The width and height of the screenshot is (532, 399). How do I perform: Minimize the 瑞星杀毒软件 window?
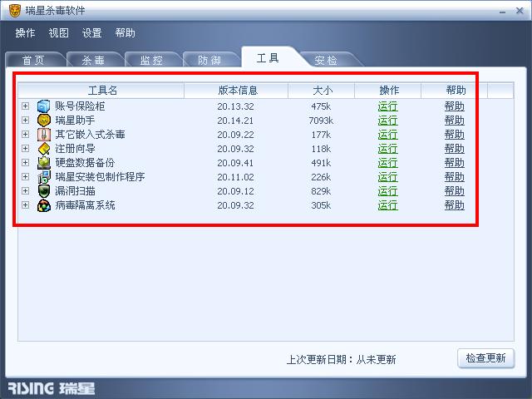coord(502,11)
